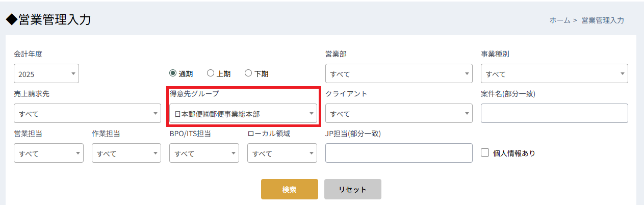Expand the クライアント dropdown
Screen dimensions: 644x205
tap(399, 113)
